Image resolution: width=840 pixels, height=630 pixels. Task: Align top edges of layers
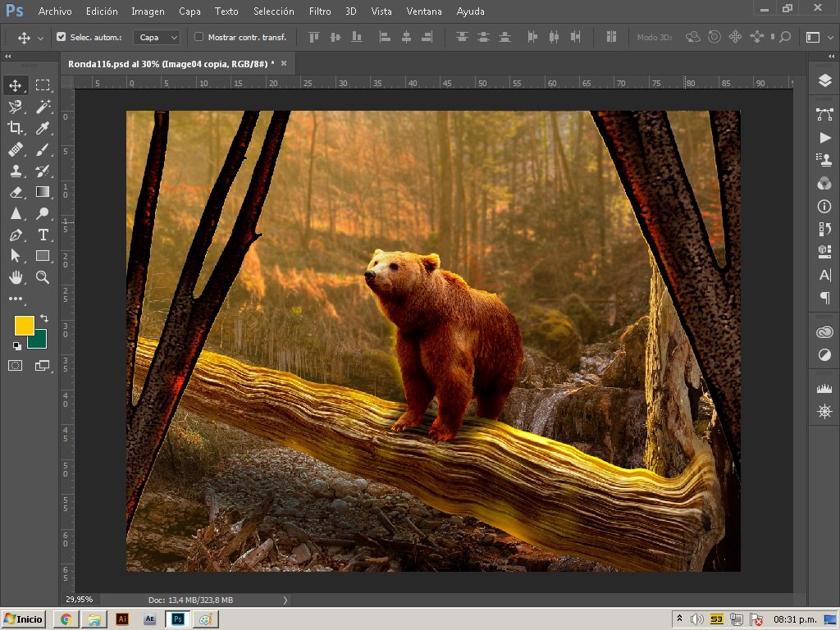click(314, 37)
